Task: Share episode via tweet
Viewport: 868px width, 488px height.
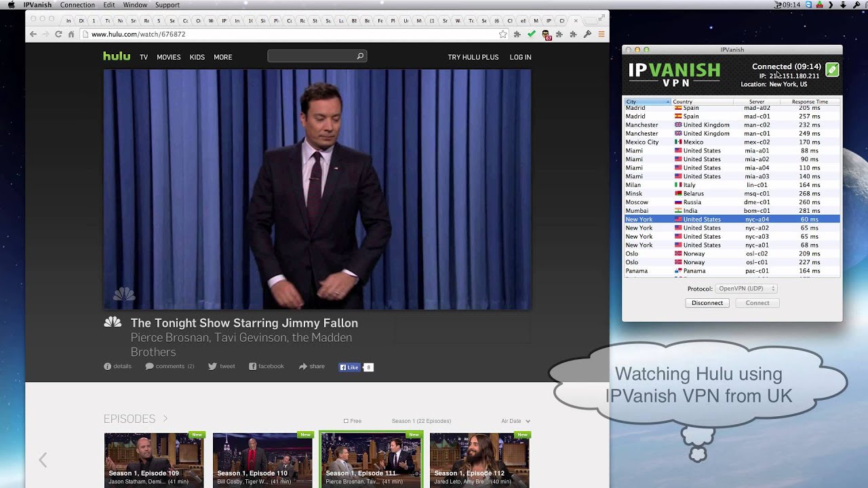Action: pos(221,366)
